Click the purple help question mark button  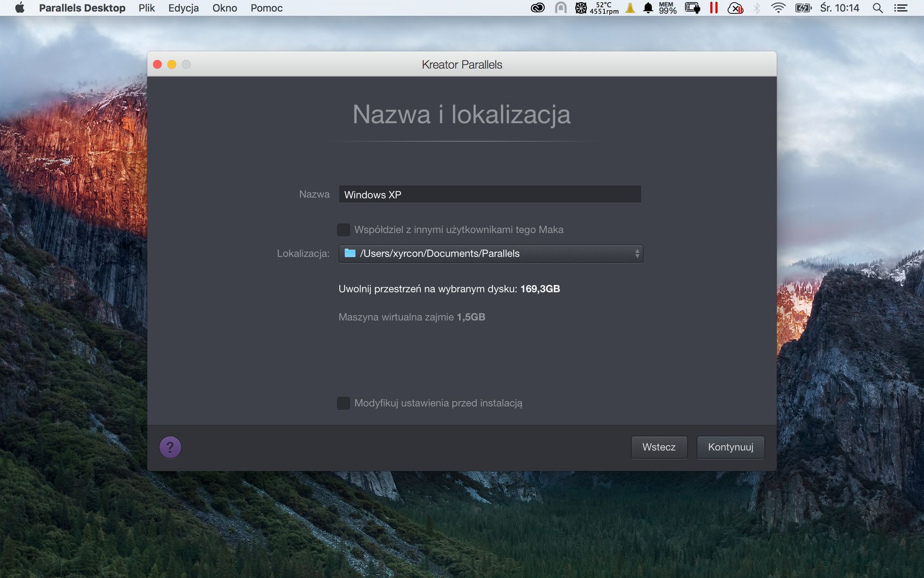(170, 447)
